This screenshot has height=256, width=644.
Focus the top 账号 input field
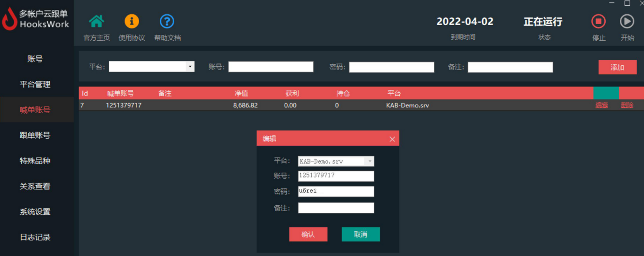click(271, 67)
